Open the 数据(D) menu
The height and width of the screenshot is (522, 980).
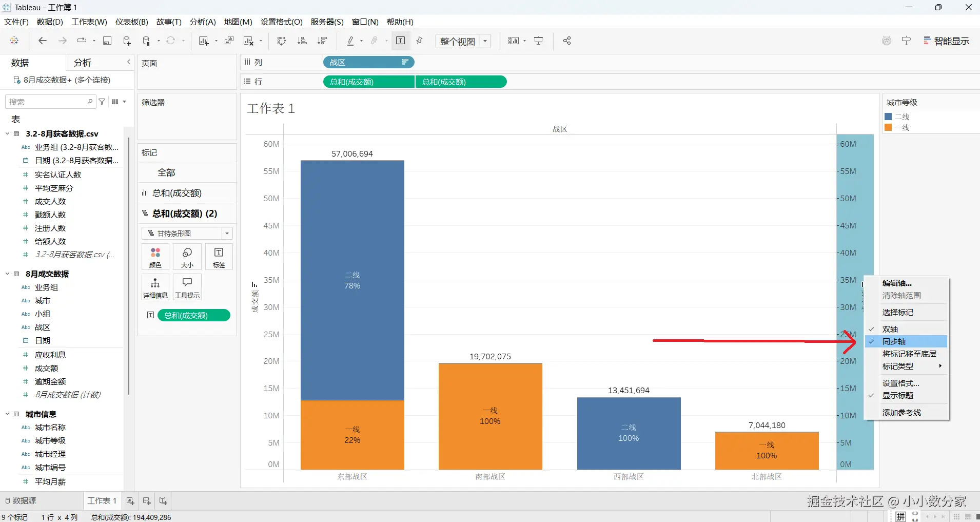pyautogui.click(x=50, y=22)
